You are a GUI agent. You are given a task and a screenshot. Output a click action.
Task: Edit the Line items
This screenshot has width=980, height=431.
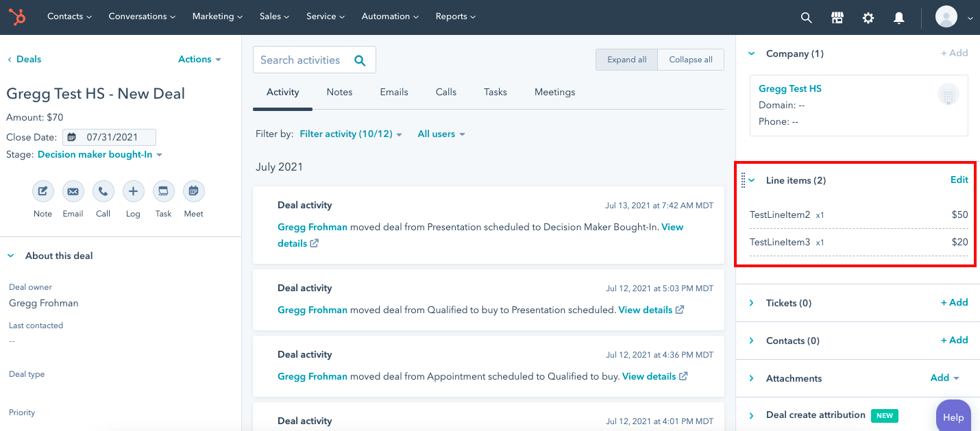pyautogui.click(x=959, y=180)
